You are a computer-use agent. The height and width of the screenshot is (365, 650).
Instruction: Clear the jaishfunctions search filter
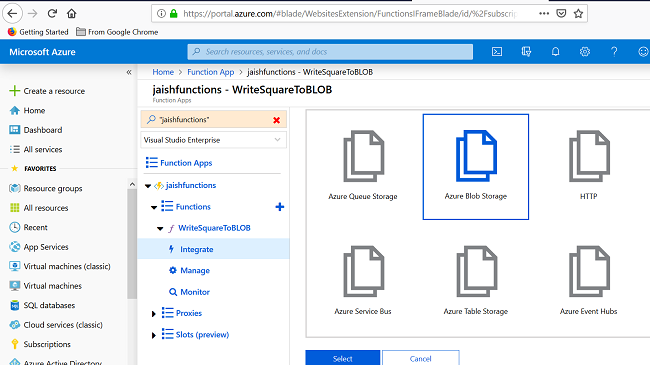(x=276, y=120)
